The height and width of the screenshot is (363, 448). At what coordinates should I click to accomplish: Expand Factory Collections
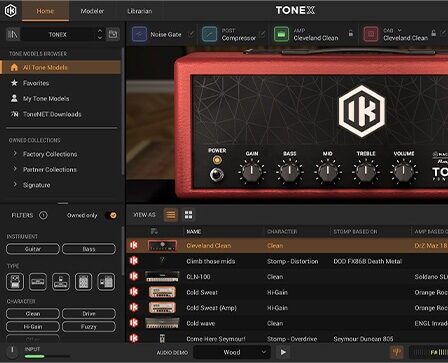pos(50,154)
